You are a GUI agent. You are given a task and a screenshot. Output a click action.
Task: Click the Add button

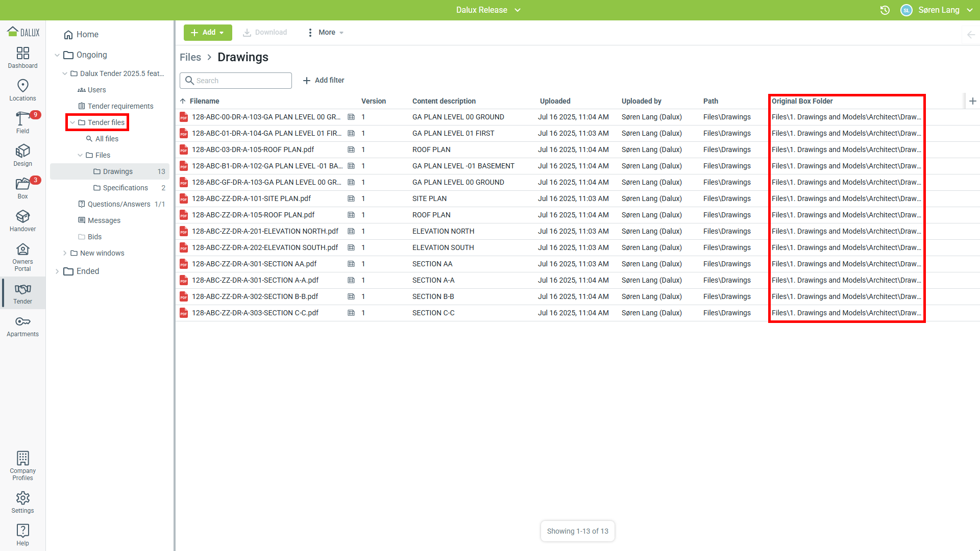[x=208, y=33]
